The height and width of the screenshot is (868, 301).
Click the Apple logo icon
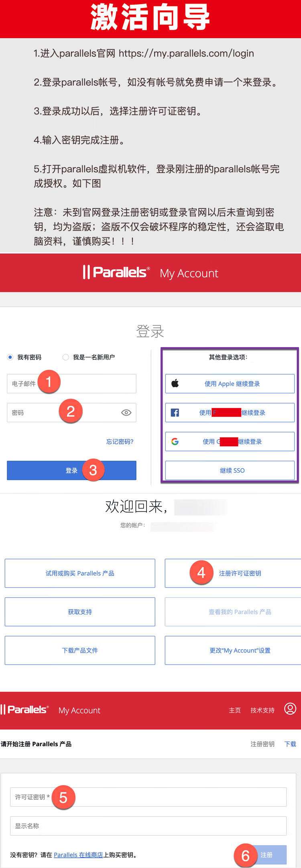pyautogui.click(x=175, y=384)
